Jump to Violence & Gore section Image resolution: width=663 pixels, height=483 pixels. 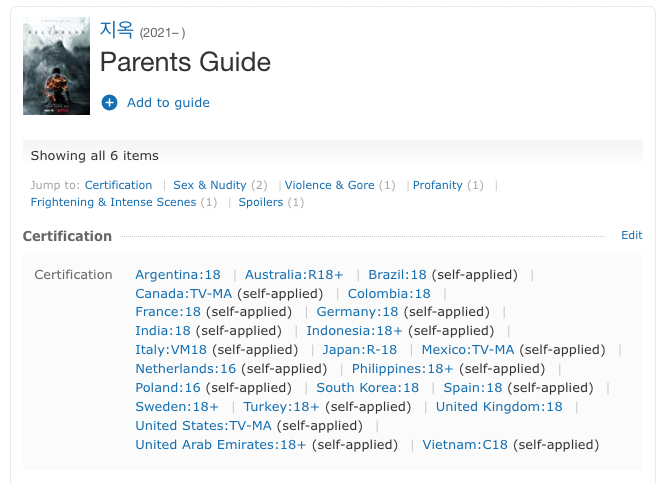(329, 185)
